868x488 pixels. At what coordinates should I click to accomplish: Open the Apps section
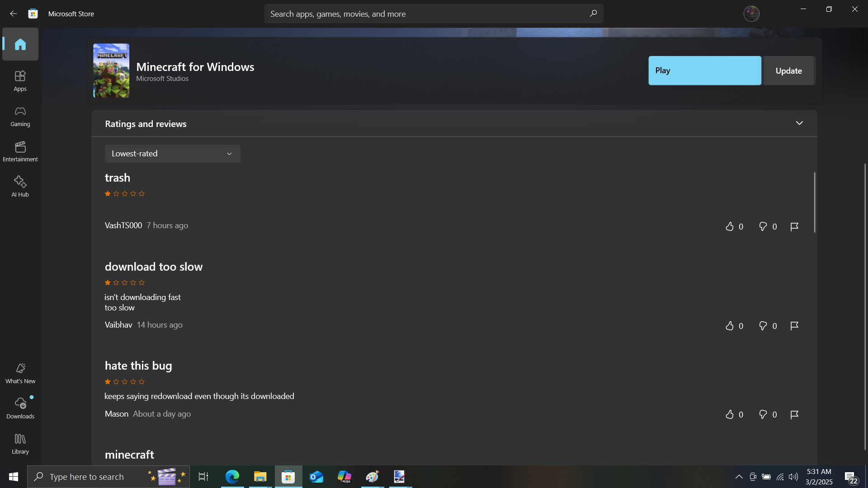(20, 81)
